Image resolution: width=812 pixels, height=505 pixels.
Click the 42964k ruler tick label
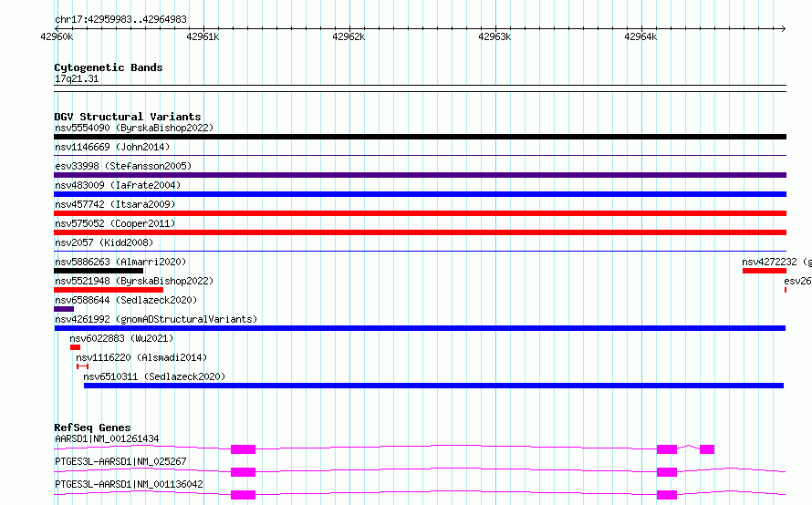pyautogui.click(x=640, y=36)
